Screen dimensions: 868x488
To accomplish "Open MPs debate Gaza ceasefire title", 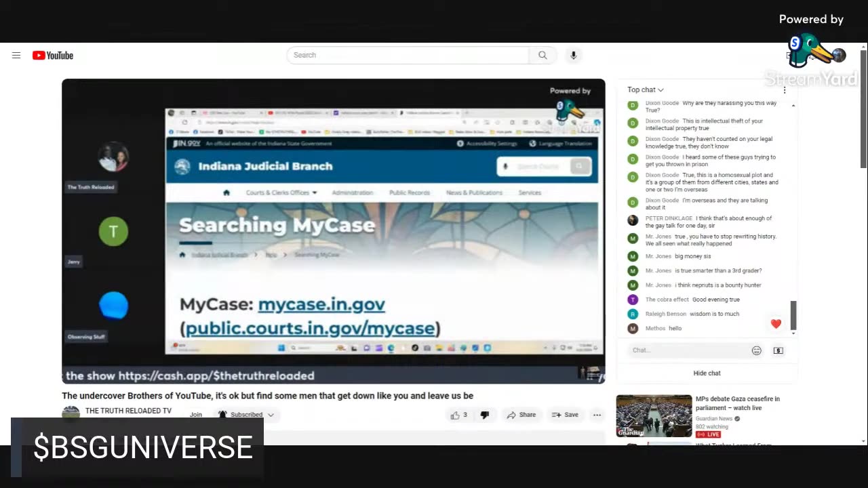I will pyautogui.click(x=738, y=403).
